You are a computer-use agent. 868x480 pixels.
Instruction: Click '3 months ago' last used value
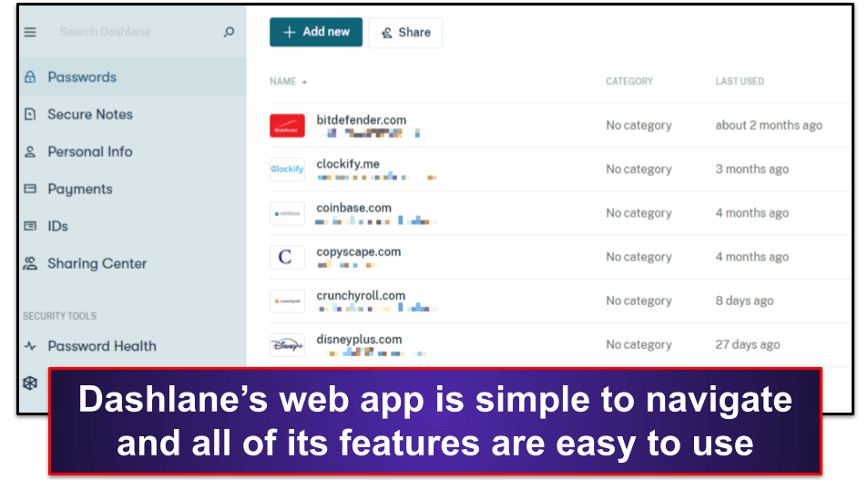(751, 169)
